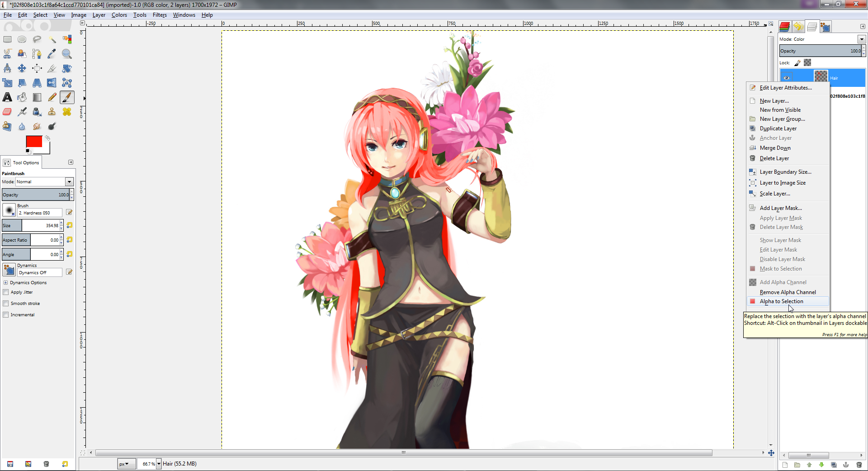
Task: Open layer Mode Color dropdown arrow
Action: point(862,39)
